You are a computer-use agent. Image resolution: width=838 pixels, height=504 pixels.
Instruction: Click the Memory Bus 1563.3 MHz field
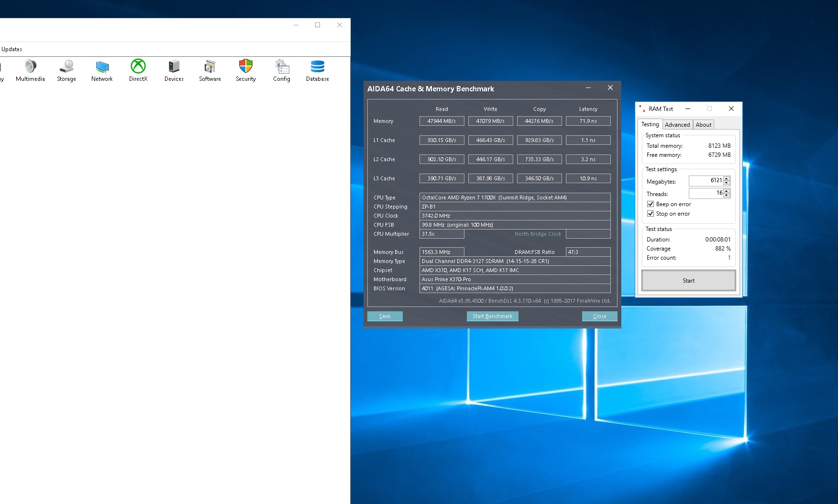coord(442,252)
